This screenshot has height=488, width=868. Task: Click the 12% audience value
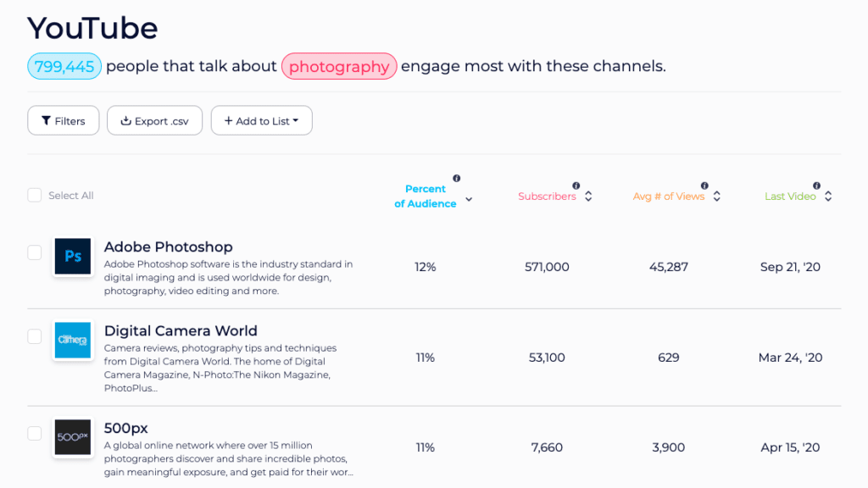pos(426,267)
